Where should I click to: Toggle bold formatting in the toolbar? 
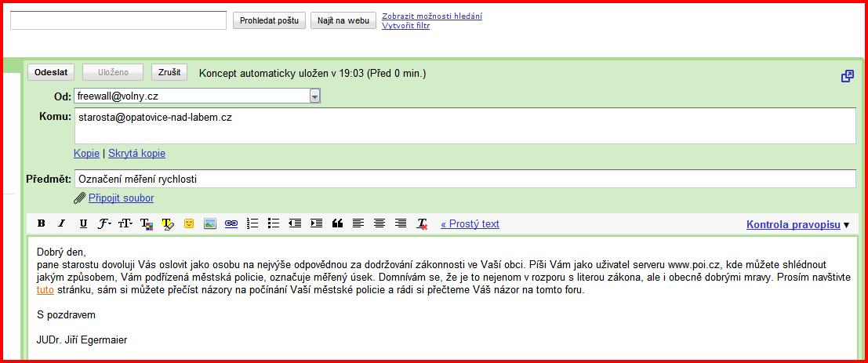[x=42, y=224]
